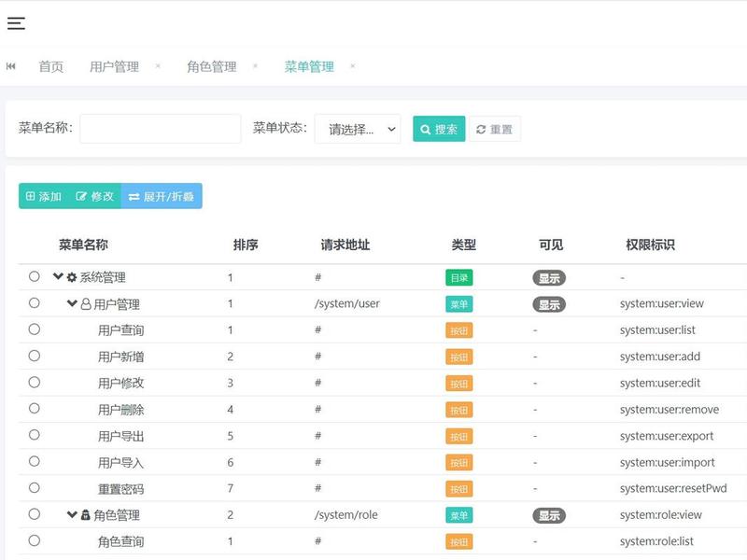
Task: Click the 用户导出 menu name text
Action: point(121,436)
